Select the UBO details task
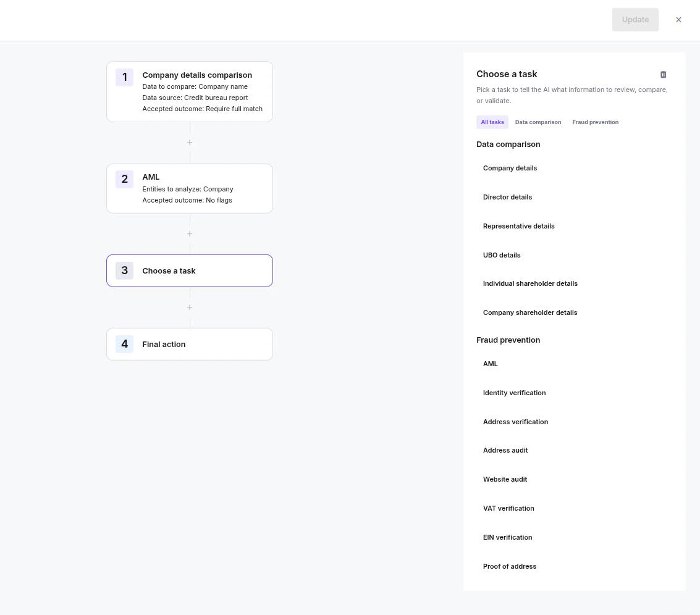Screen dimensions: 700x615 502,254
